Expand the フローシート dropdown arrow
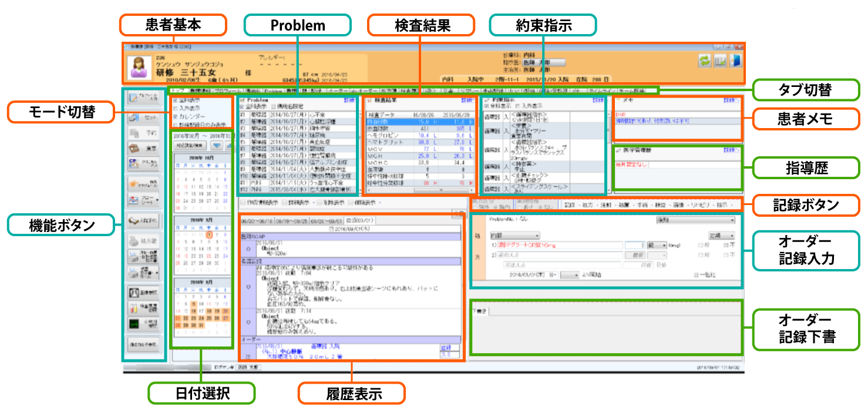Viewport: 868px width, 413px height. click(156, 201)
